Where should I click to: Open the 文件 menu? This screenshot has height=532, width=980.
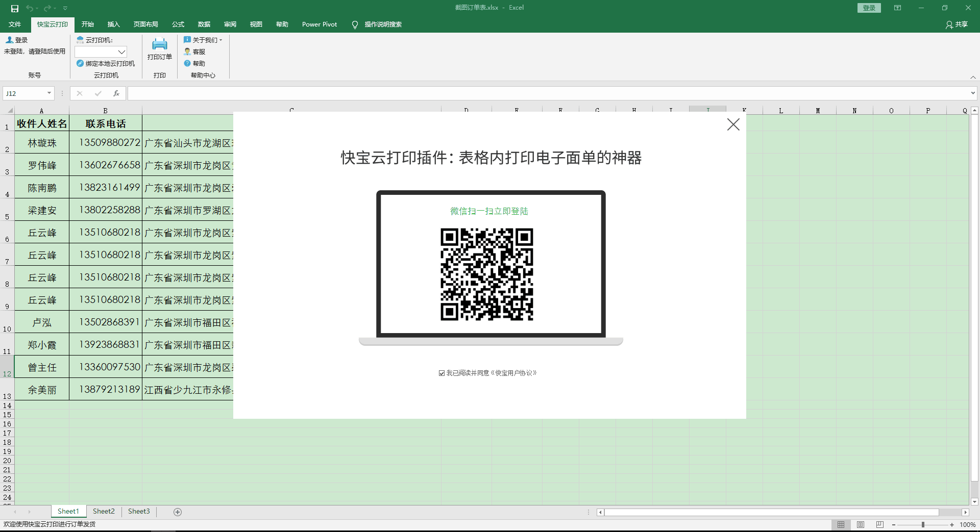15,24
